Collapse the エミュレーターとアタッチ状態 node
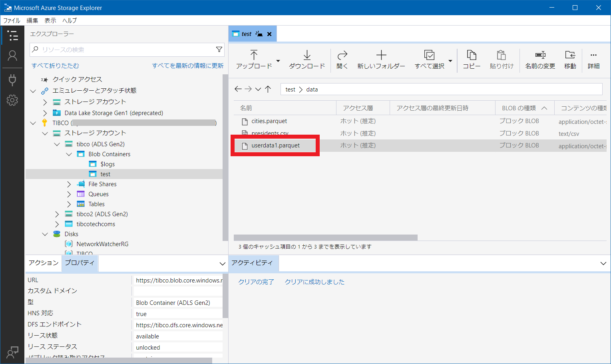 click(33, 91)
